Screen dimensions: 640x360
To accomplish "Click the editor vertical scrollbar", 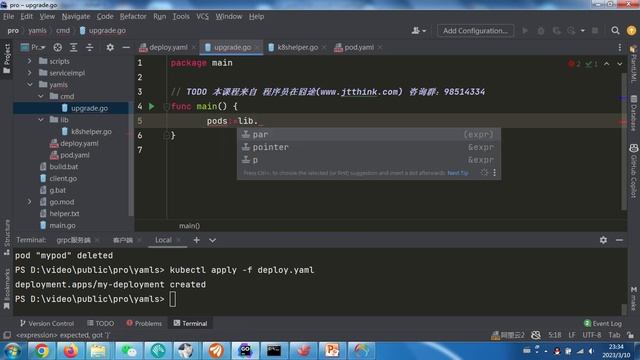I will click(624, 141).
